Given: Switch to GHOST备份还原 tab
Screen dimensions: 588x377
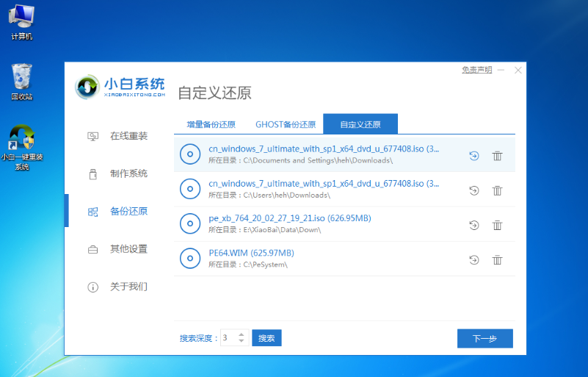Looking at the screenshot, I should click(286, 124).
